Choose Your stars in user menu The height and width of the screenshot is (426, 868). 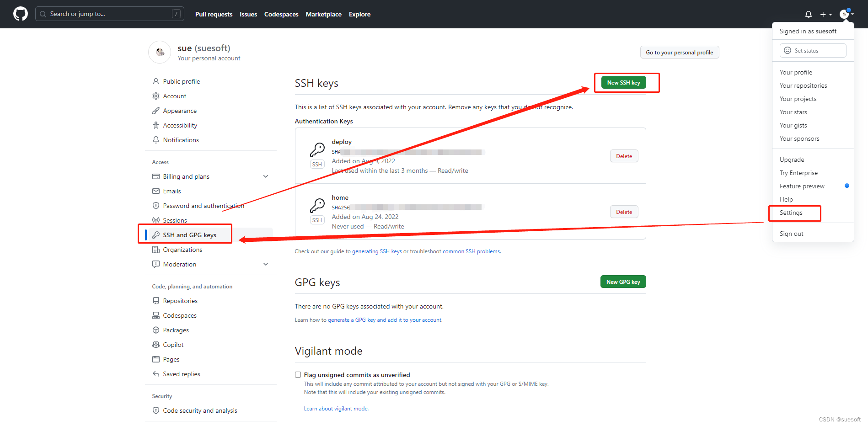coord(793,112)
